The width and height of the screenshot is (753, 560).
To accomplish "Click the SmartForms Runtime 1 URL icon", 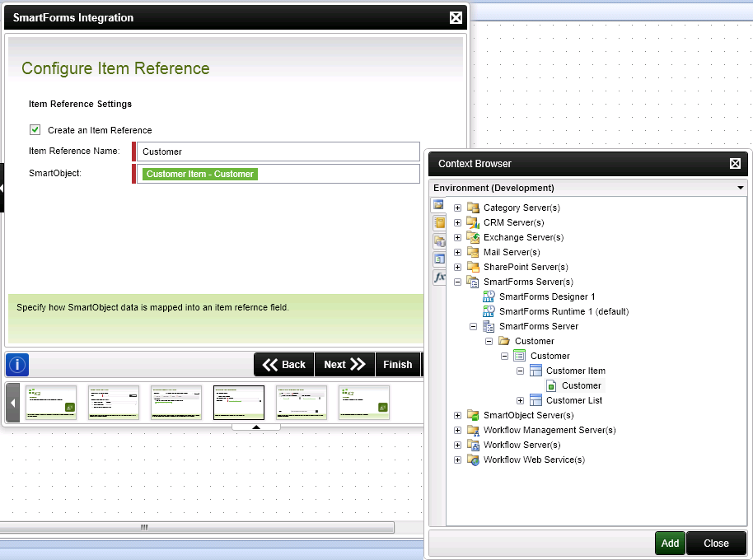I will [489, 311].
